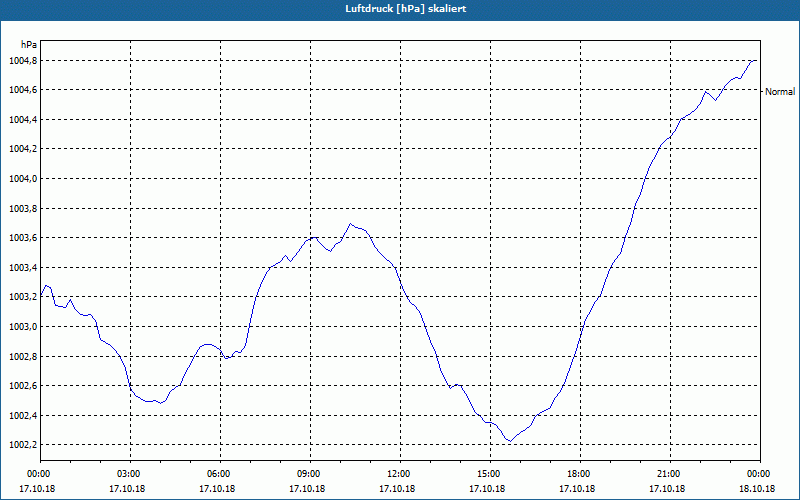The height and width of the screenshot is (500, 800).
Task: Click the 03:00 time label
Action: pos(131,474)
